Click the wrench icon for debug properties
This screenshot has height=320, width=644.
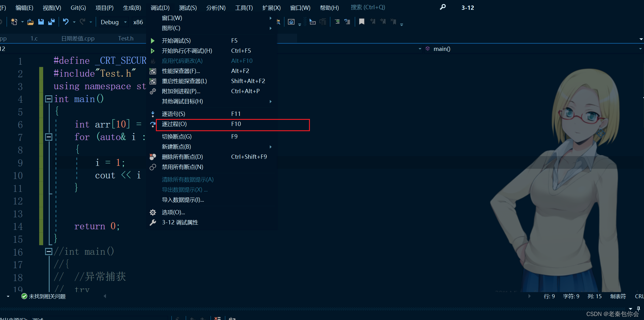pyautogui.click(x=153, y=223)
